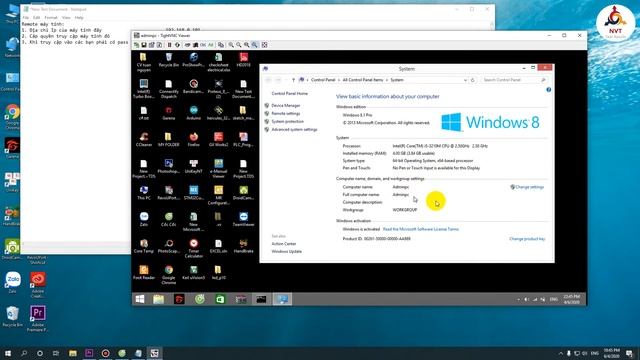Click Control Panel Home link

(290, 93)
